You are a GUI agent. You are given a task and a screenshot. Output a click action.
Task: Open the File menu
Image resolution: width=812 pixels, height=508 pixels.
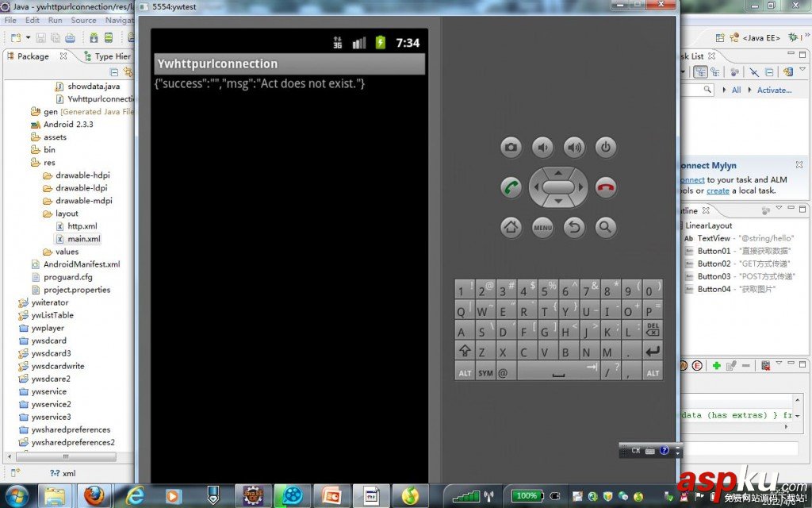tap(10, 20)
